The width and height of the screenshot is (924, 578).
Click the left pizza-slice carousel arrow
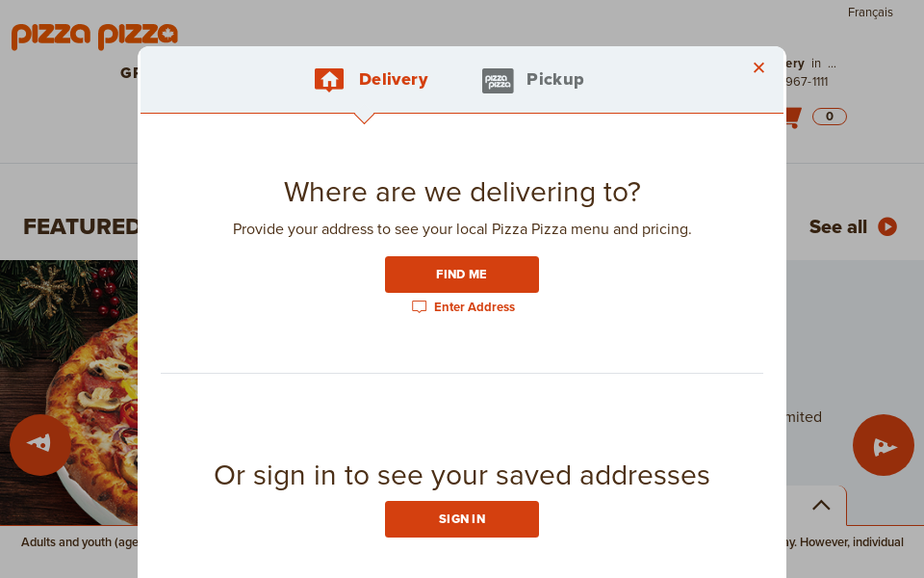pos(39,445)
